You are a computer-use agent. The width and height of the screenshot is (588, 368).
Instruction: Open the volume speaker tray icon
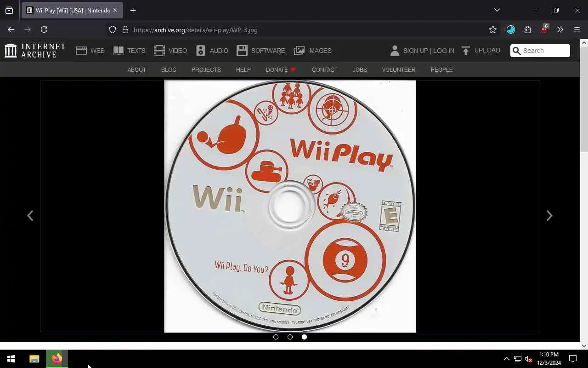pos(529,359)
